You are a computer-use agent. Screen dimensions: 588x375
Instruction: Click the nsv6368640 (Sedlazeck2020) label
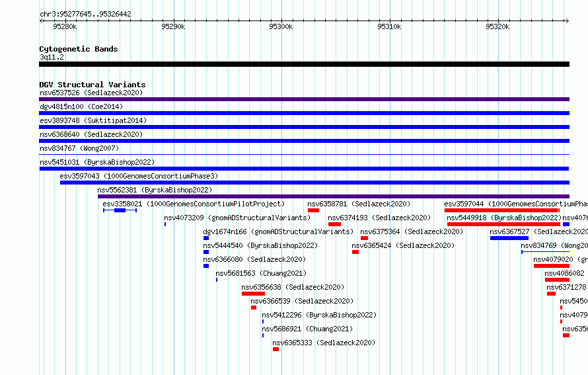[x=91, y=134]
